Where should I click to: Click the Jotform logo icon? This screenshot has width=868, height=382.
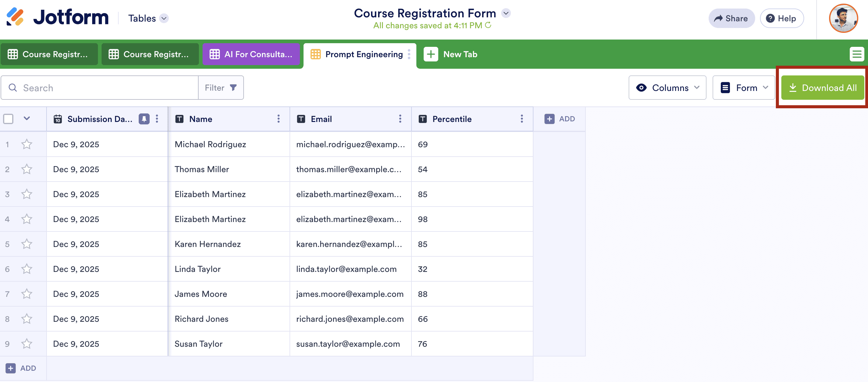click(x=15, y=17)
